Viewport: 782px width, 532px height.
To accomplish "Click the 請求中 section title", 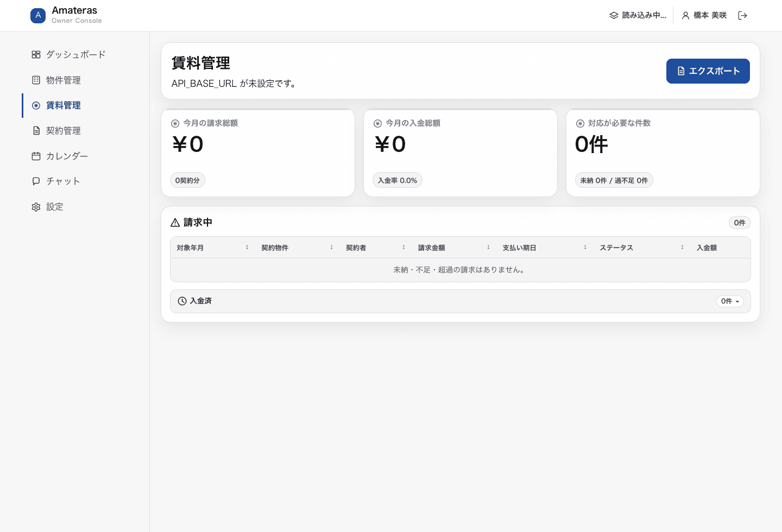I will point(198,223).
